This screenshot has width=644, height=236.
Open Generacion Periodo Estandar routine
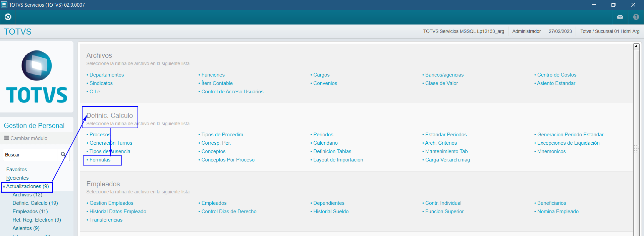[x=570, y=135]
